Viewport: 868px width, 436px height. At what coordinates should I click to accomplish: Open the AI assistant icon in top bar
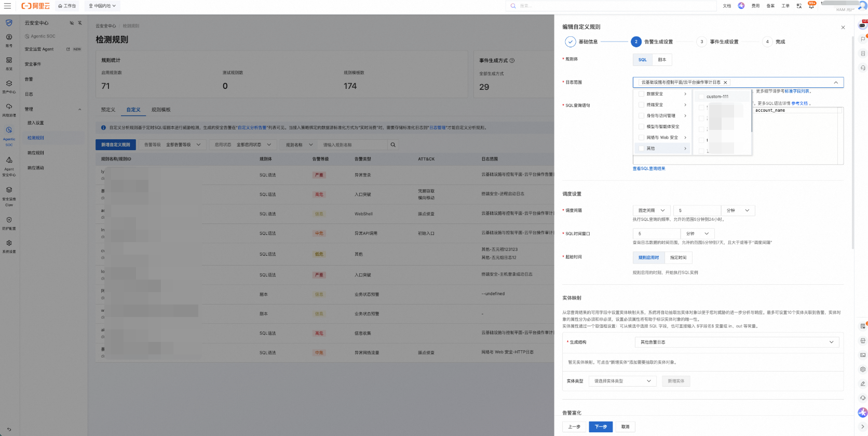[741, 6]
